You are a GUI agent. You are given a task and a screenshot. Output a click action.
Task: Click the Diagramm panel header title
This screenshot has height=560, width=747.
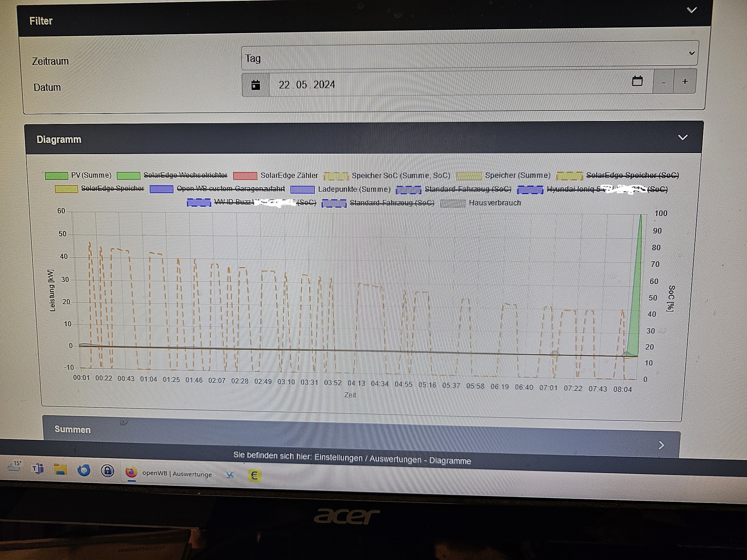(59, 139)
